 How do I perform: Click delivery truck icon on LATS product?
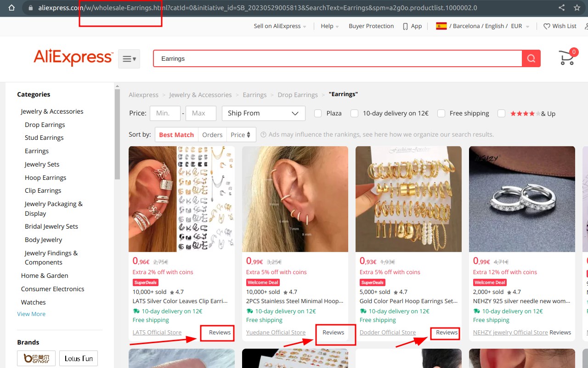pos(136,311)
